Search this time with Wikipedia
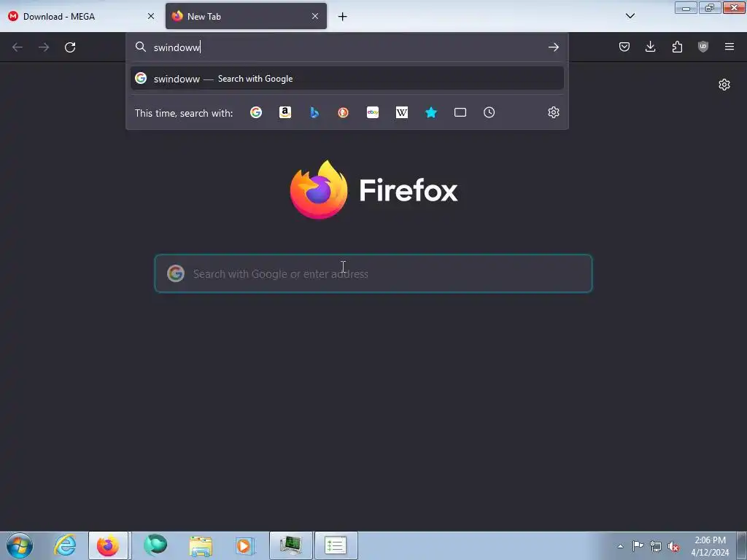Screen dimensions: 747x560 [x=402, y=112]
